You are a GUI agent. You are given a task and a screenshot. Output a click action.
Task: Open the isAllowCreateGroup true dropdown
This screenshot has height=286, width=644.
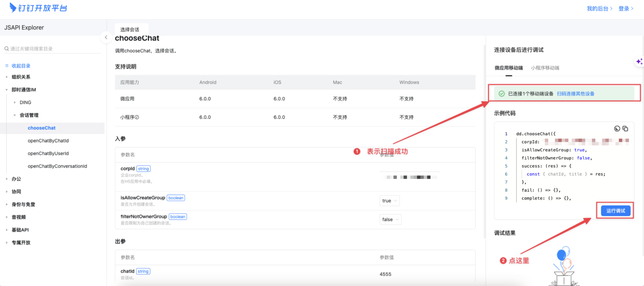[390, 201]
